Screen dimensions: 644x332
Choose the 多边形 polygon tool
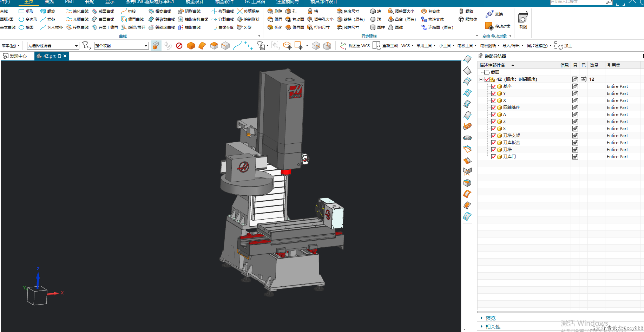(x=28, y=19)
